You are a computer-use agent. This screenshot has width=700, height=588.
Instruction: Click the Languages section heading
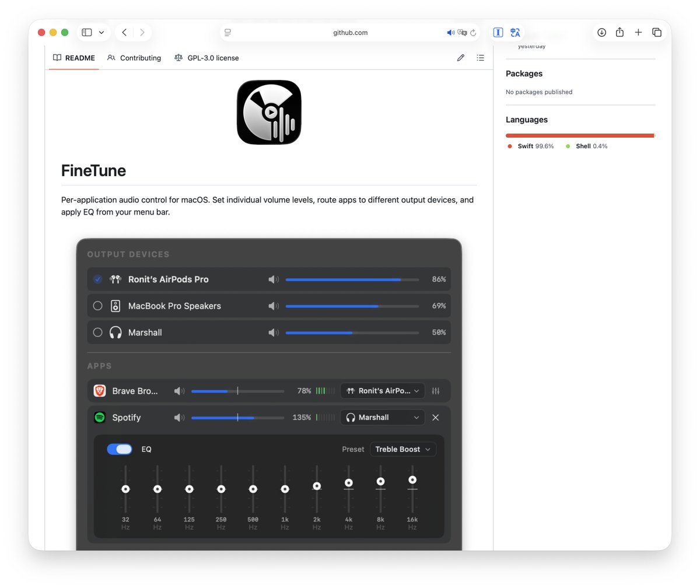coord(527,120)
